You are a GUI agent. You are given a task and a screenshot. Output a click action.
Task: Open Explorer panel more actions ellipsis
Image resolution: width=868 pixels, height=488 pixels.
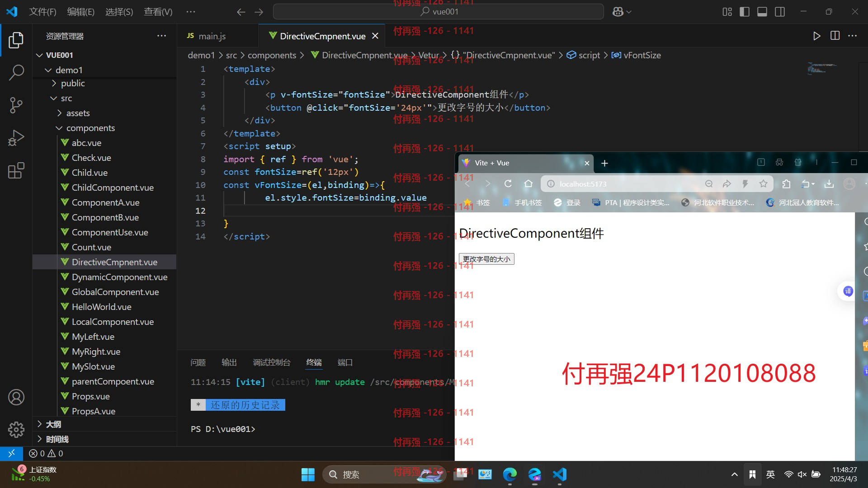pos(161,36)
